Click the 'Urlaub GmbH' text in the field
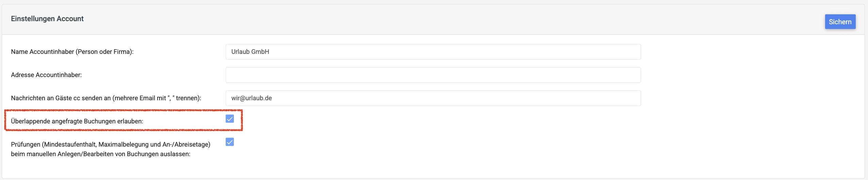 250,52
